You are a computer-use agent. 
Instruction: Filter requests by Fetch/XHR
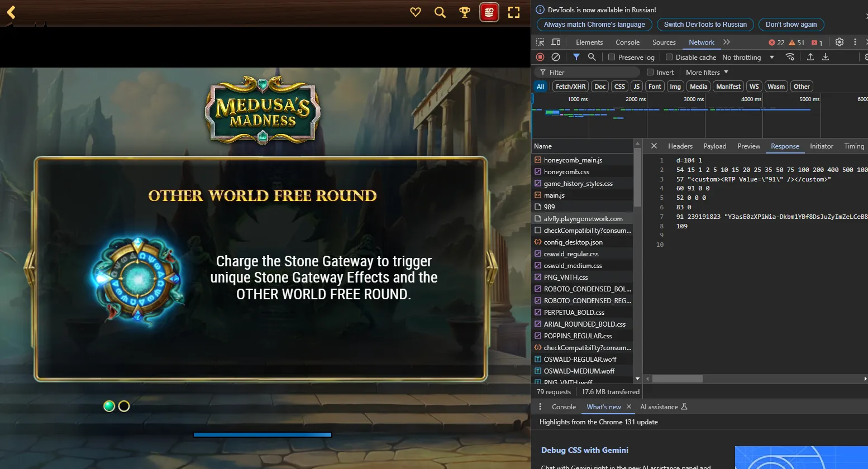tap(571, 87)
